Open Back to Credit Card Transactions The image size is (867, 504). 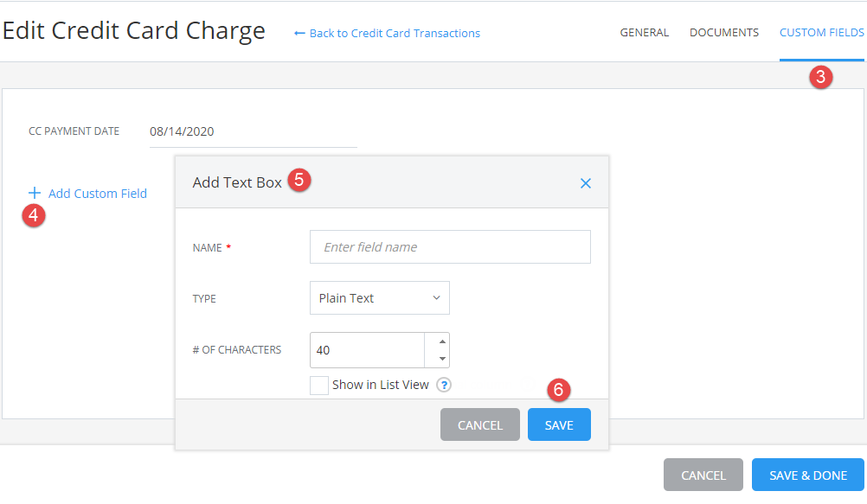tap(394, 33)
